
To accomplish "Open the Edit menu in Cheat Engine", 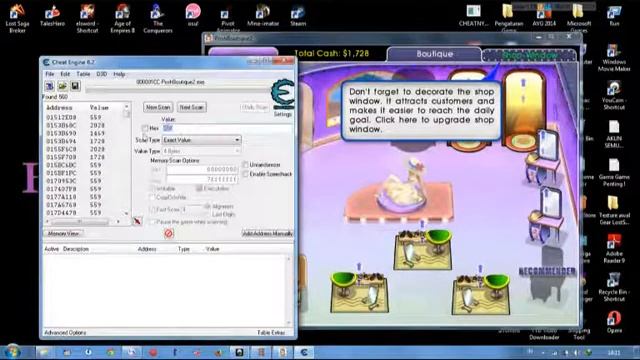I will (x=65, y=74).
